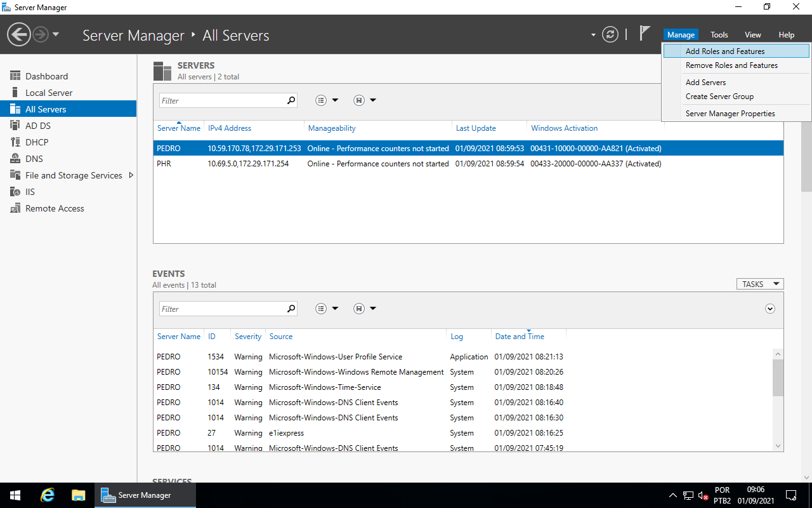Select DHCP in the sidebar
Screen dimensions: 812x508
(37, 142)
